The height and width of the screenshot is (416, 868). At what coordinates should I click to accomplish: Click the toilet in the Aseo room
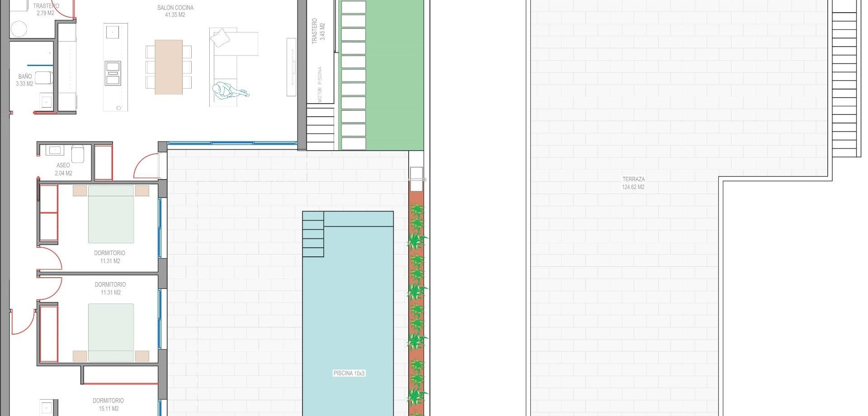coord(77,154)
